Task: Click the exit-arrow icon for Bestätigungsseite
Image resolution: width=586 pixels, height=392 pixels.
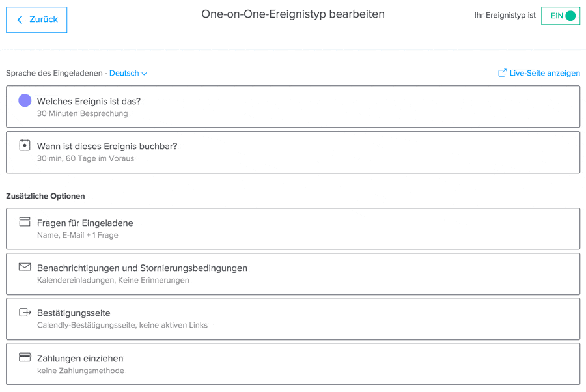Action: pyautogui.click(x=25, y=313)
